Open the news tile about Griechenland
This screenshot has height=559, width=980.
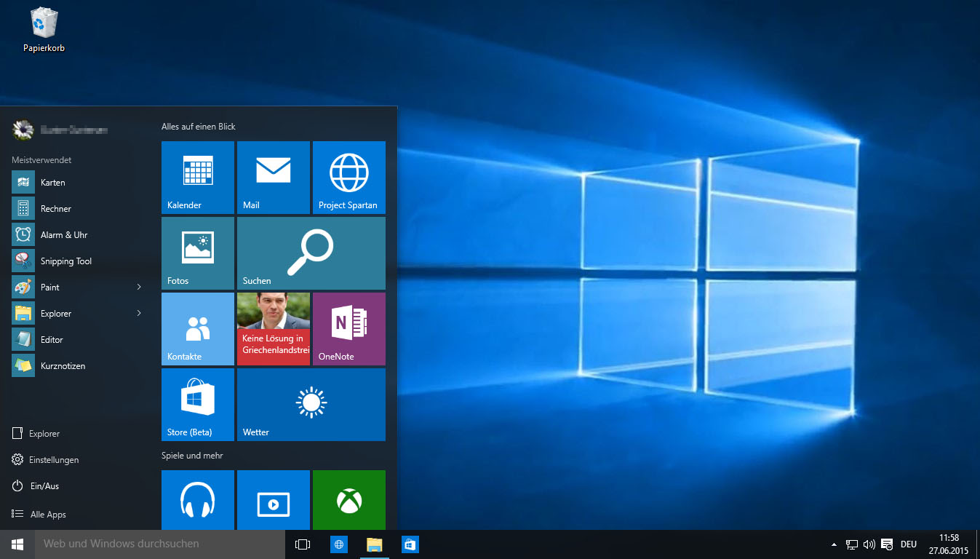point(274,329)
